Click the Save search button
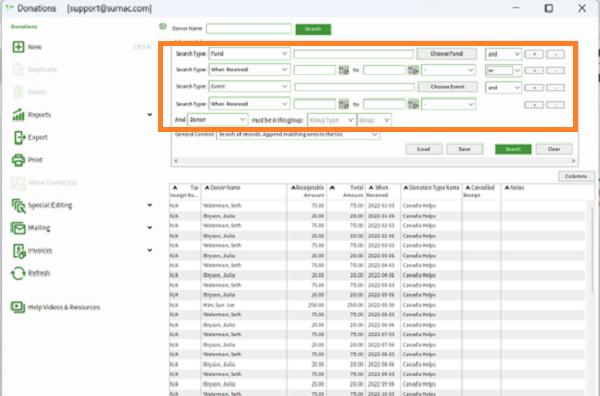 [x=465, y=149]
